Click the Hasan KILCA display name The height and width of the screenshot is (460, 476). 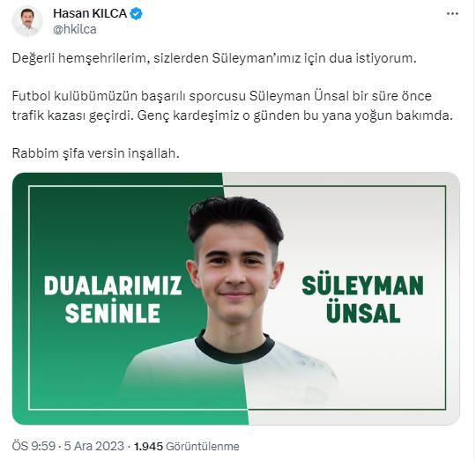tap(90, 13)
